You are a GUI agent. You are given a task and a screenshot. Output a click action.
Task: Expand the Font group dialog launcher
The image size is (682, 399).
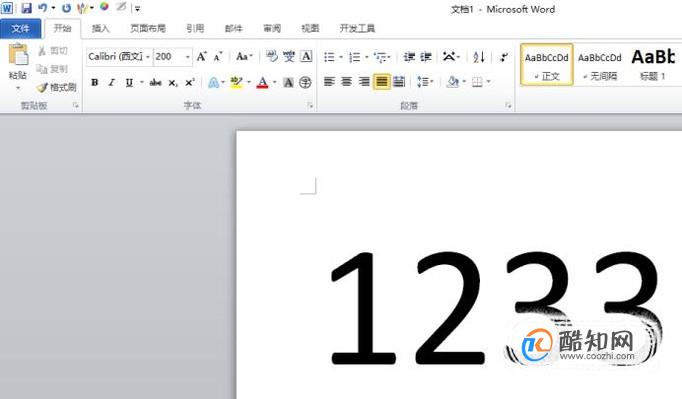pos(310,105)
